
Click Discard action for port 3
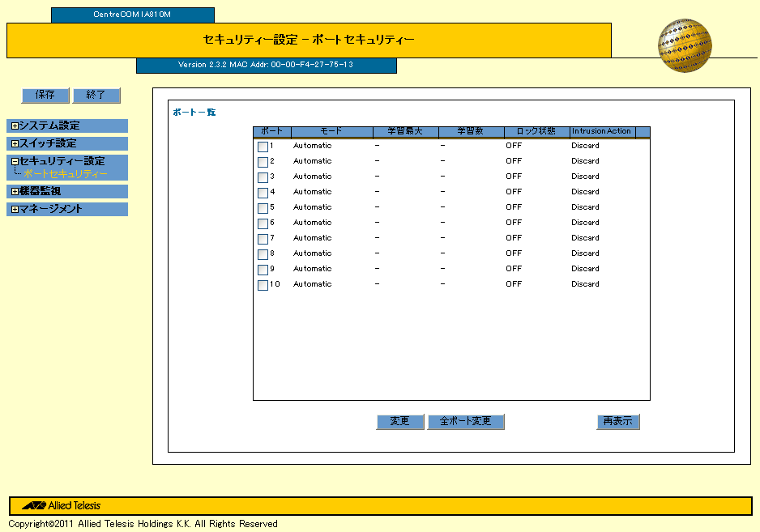pyautogui.click(x=585, y=177)
